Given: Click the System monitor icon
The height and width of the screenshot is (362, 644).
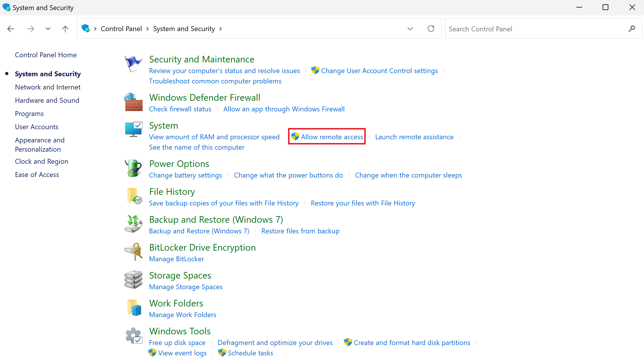Looking at the screenshot, I should pyautogui.click(x=134, y=130).
